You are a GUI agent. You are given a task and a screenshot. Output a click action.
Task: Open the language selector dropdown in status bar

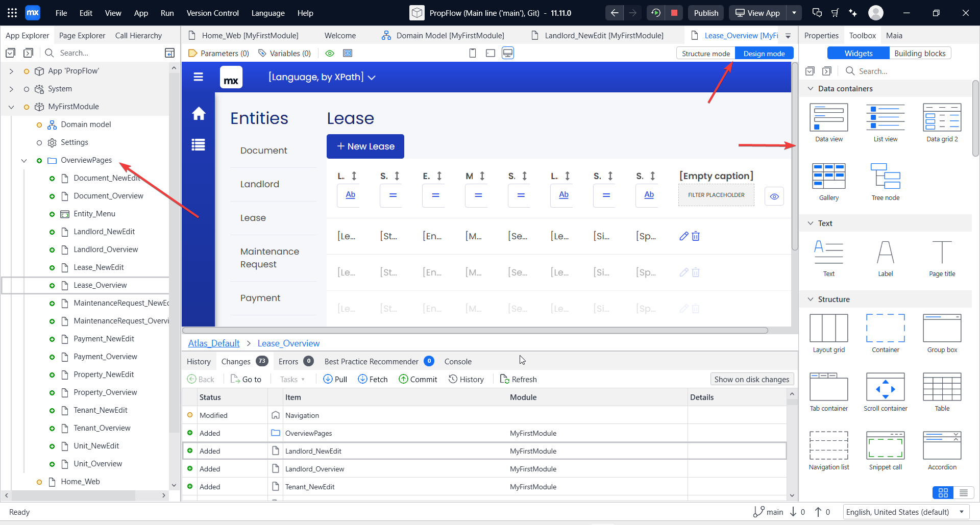point(962,512)
